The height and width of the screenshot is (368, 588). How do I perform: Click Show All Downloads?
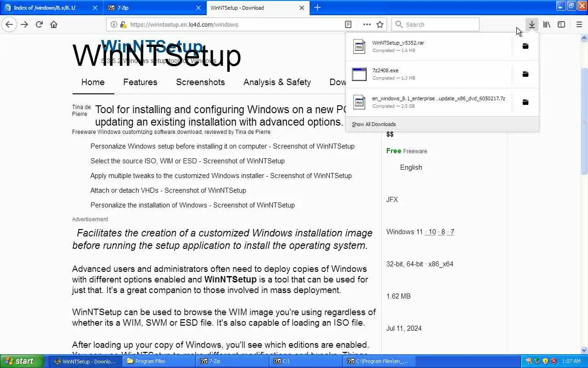[x=442, y=124]
